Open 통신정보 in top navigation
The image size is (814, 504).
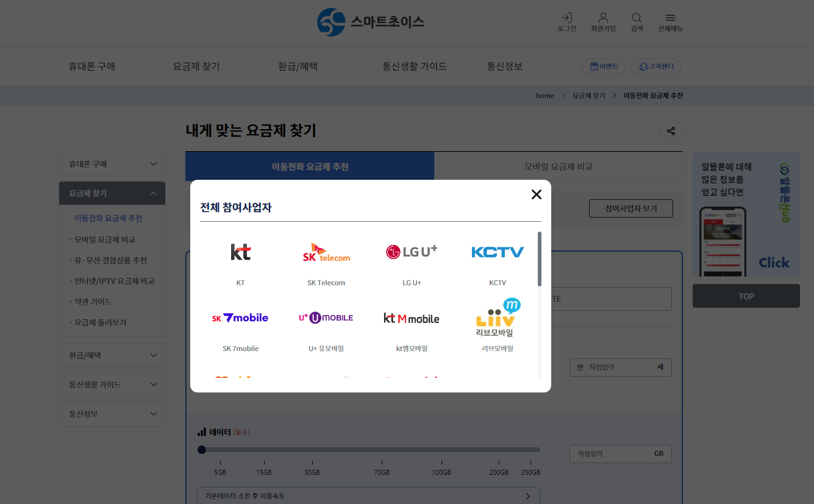point(504,66)
